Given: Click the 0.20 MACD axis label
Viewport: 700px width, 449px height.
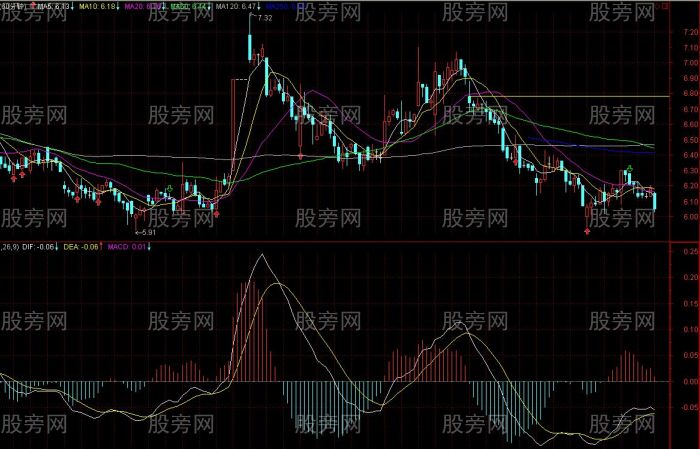Looking at the screenshot, I should (x=691, y=277).
